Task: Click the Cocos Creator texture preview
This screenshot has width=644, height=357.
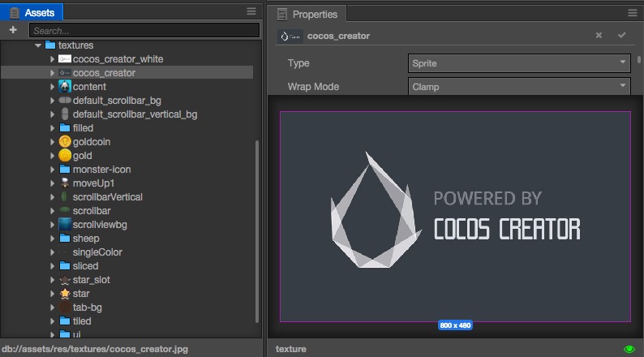Action: click(x=455, y=217)
